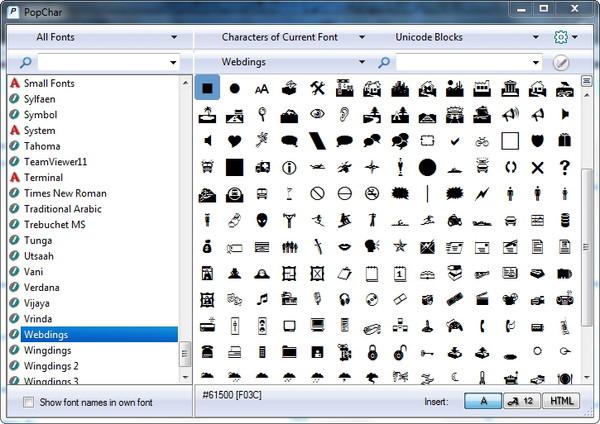The image size is (600, 424).
Task: Choose the music note symbol
Action: [263, 298]
